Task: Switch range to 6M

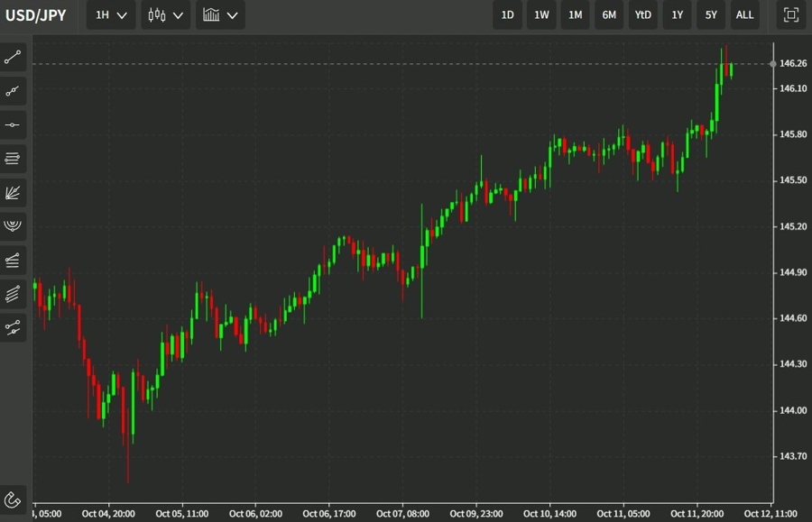Action: point(609,15)
